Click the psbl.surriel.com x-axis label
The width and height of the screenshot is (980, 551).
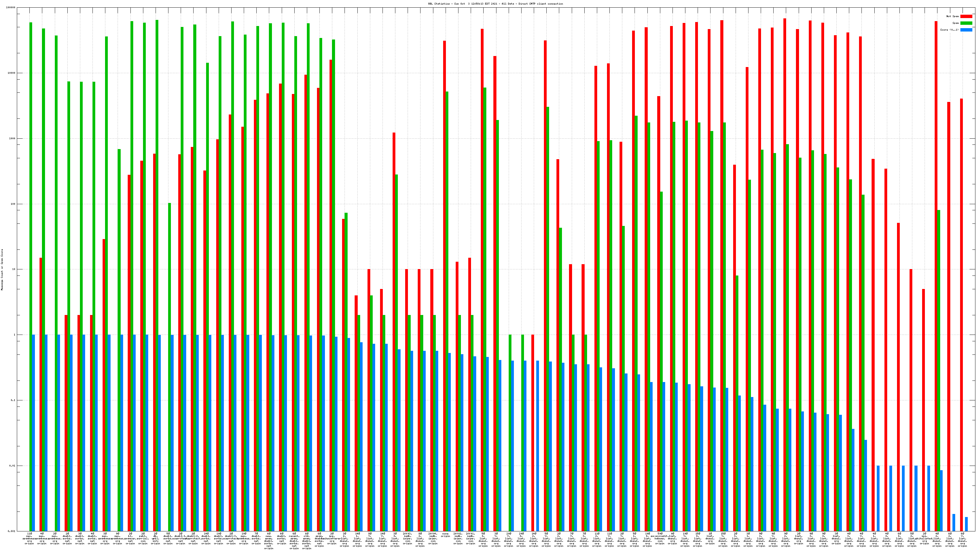click(x=143, y=538)
